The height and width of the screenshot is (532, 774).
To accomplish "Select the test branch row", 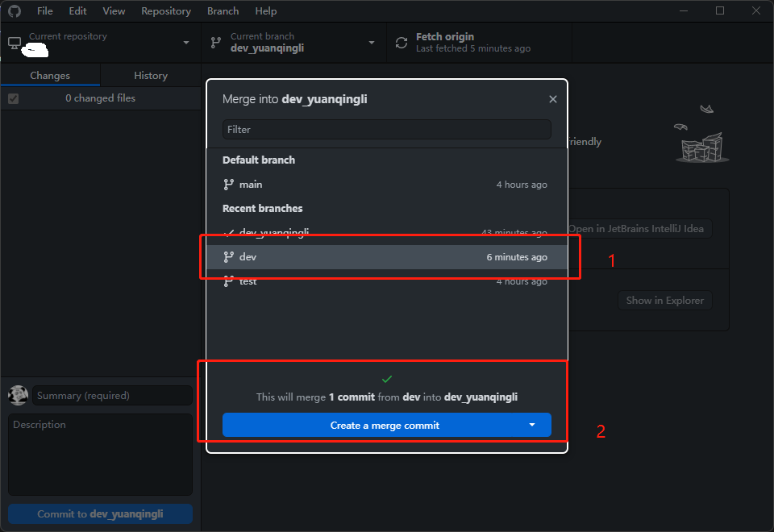I will (386, 281).
